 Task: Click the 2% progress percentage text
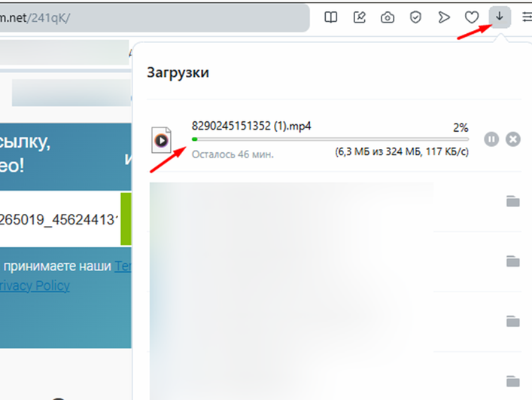[461, 127]
